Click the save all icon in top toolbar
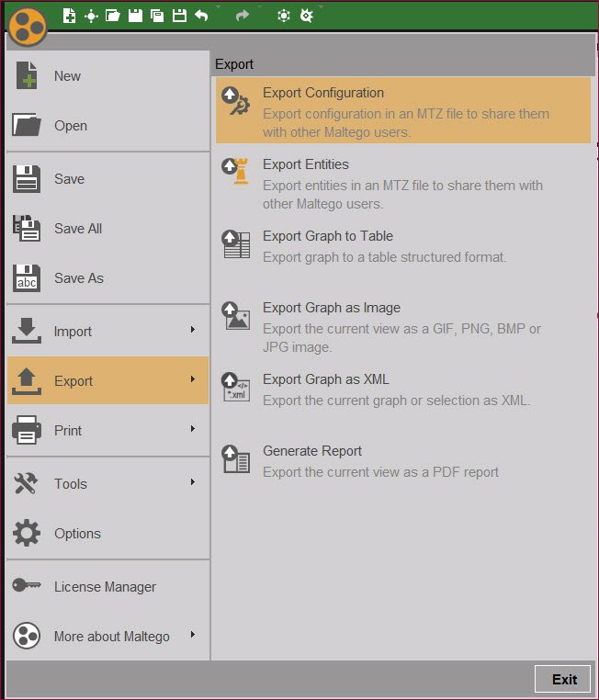The width and height of the screenshot is (599, 700). pyautogui.click(x=157, y=16)
